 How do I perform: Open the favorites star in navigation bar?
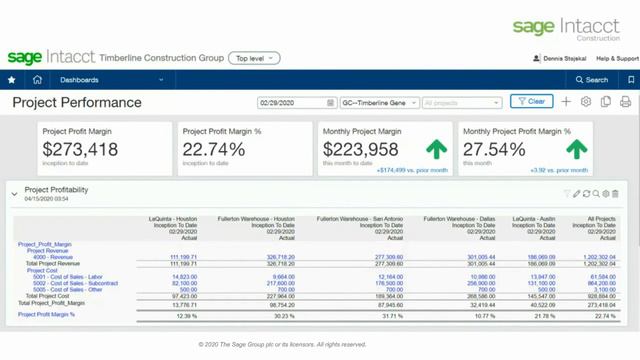coord(12,80)
